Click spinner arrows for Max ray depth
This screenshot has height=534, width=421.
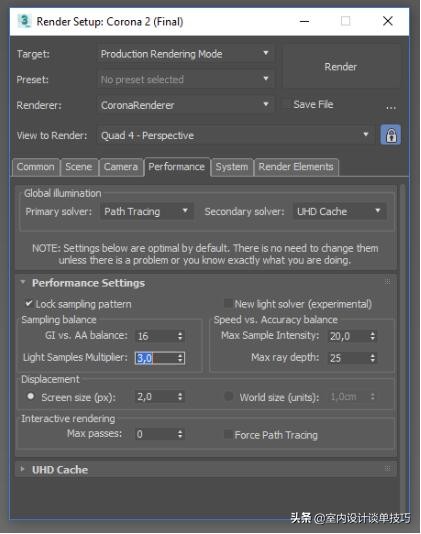coord(373,358)
